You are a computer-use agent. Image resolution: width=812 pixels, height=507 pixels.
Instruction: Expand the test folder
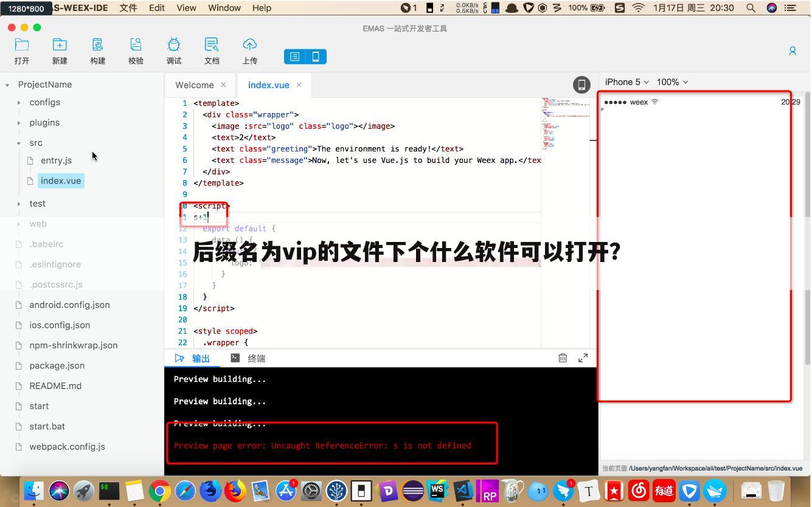pyautogui.click(x=19, y=204)
